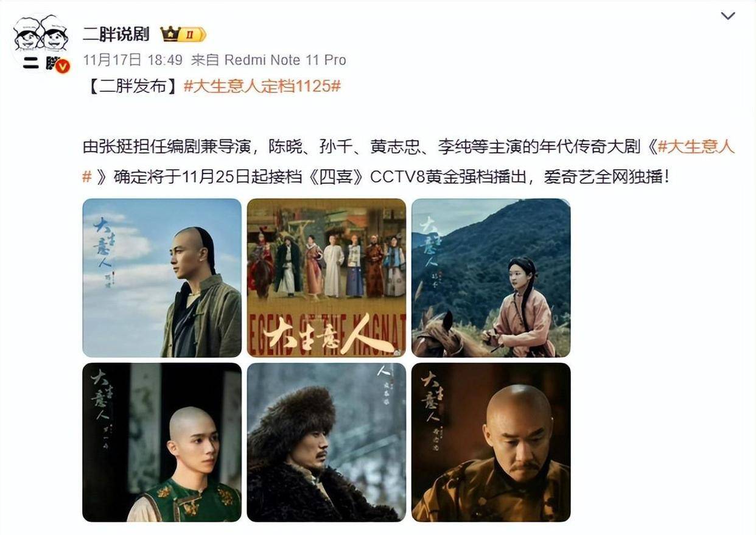View the blue-sky profile poster thumbnail
The image size is (756, 535).
[x=162, y=278]
